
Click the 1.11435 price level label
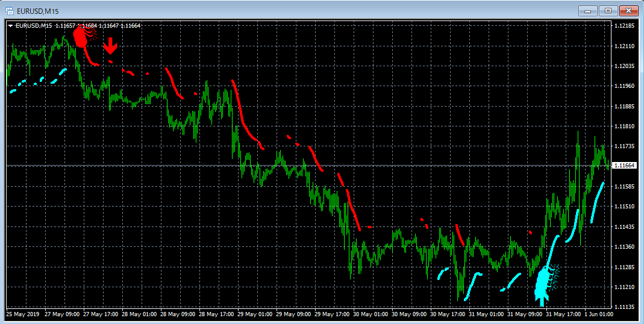pyautogui.click(x=624, y=226)
